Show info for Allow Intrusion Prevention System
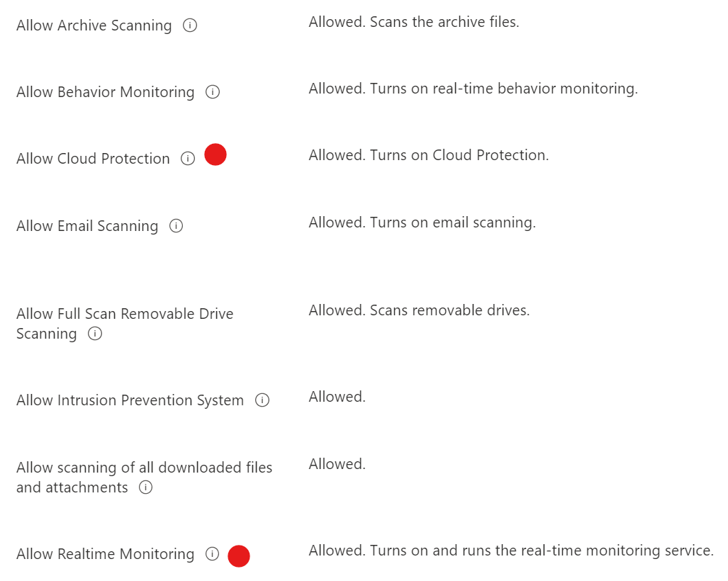Viewport: 728px width, 581px height. pyautogui.click(x=262, y=400)
